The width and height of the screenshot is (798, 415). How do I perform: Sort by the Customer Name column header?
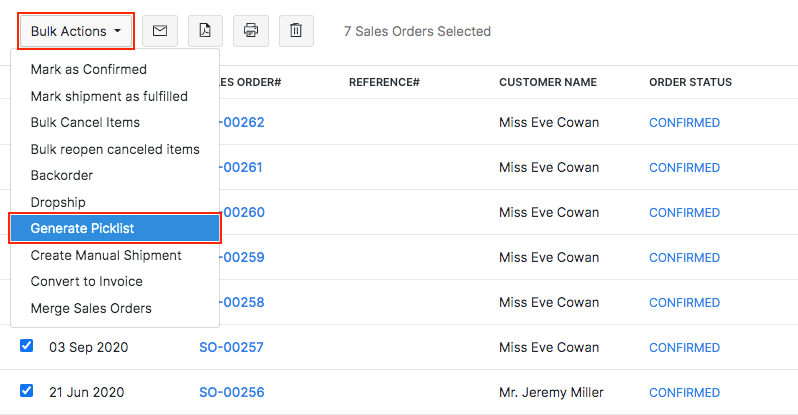tap(548, 82)
